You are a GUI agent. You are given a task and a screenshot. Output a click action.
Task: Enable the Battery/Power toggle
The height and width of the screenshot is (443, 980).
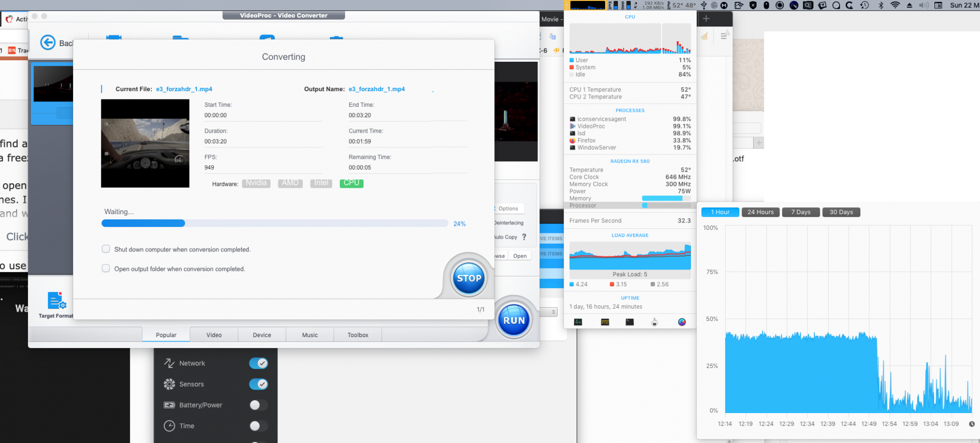[x=259, y=405]
